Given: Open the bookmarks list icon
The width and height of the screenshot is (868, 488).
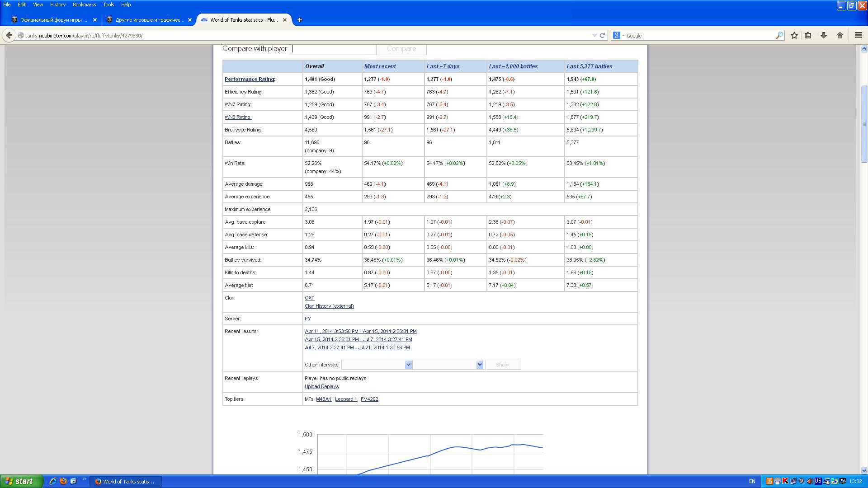Looking at the screenshot, I should click(x=808, y=35).
